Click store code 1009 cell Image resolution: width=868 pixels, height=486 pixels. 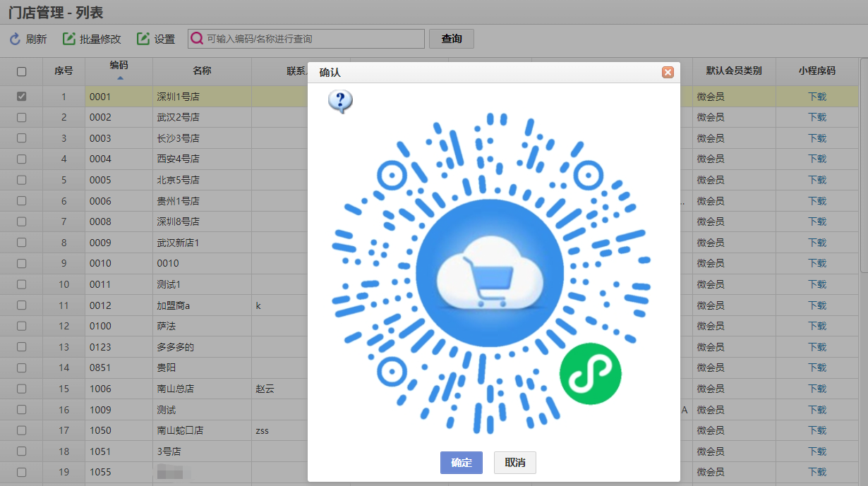pyautogui.click(x=119, y=410)
